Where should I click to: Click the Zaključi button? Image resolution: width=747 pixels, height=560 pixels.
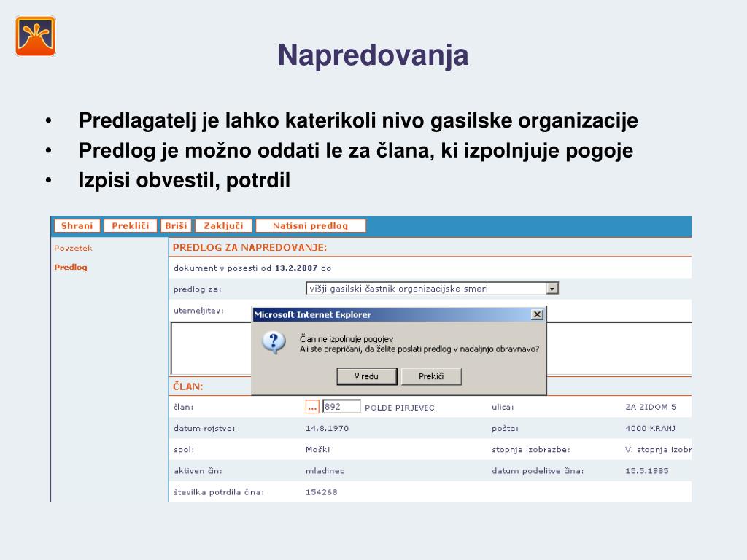pos(223,226)
